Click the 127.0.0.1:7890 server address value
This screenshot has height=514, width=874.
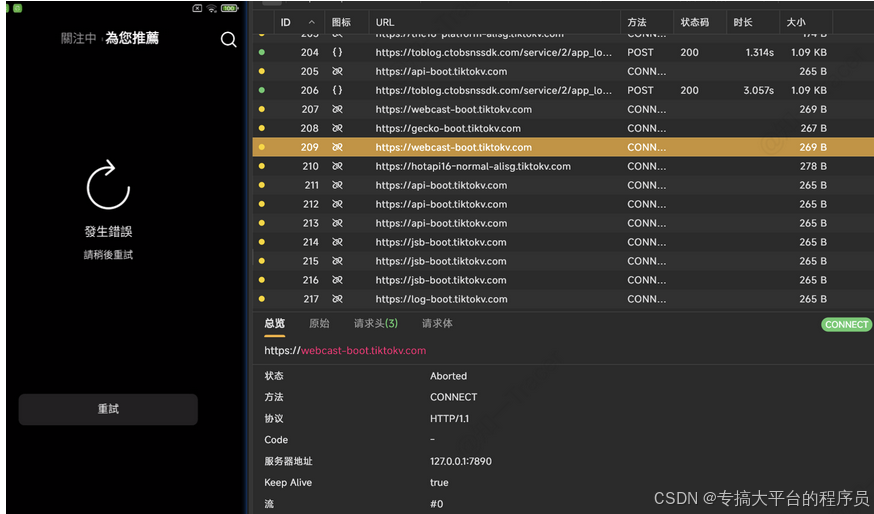[x=460, y=462]
